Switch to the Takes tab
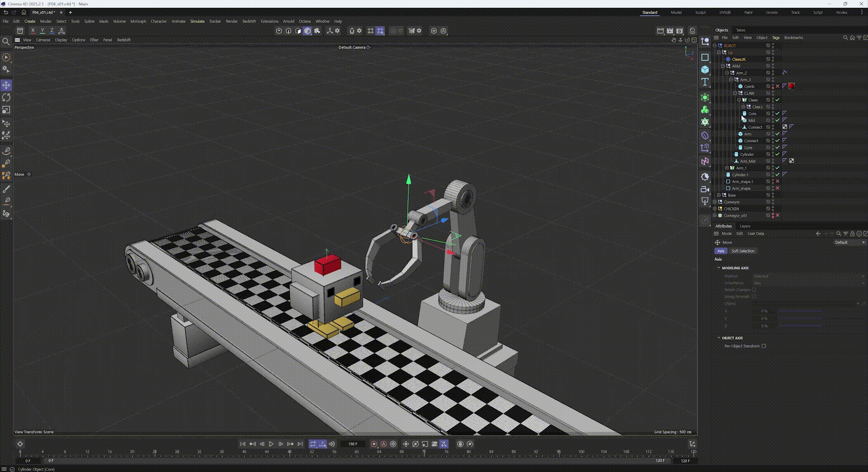The width and height of the screenshot is (868, 472). click(x=741, y=30)
